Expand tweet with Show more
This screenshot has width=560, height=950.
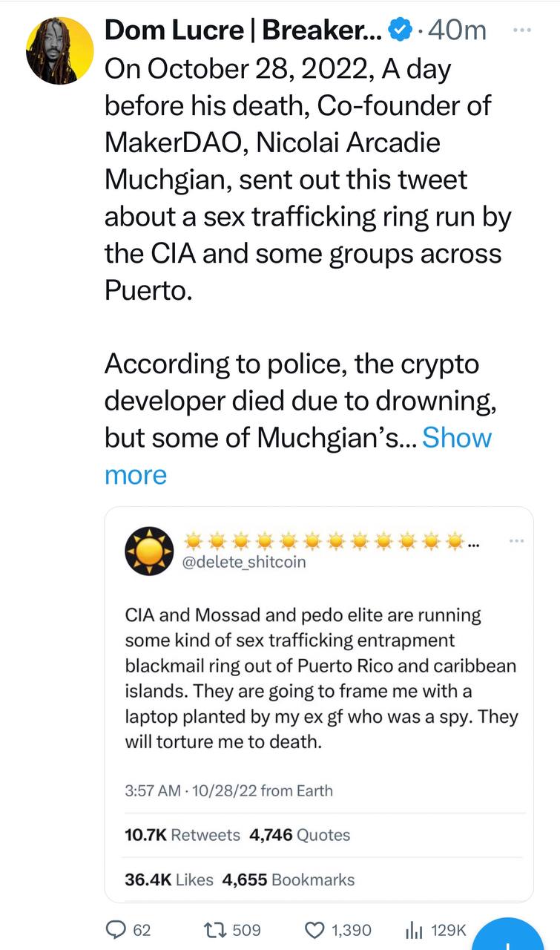point(456,437)
